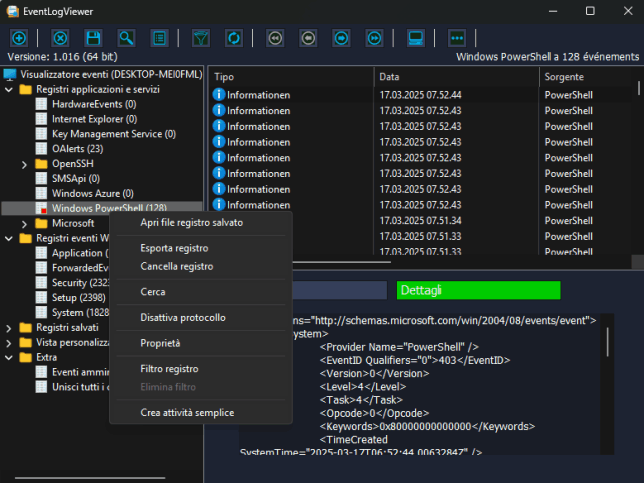Click the add (plus) toolbar icon

coord(18,38)
